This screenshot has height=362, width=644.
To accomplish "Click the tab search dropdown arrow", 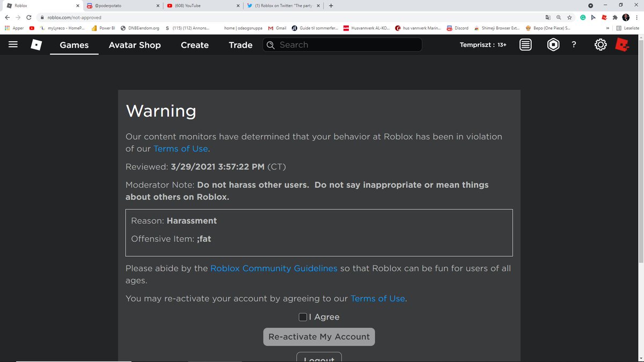I will point(591,6).
